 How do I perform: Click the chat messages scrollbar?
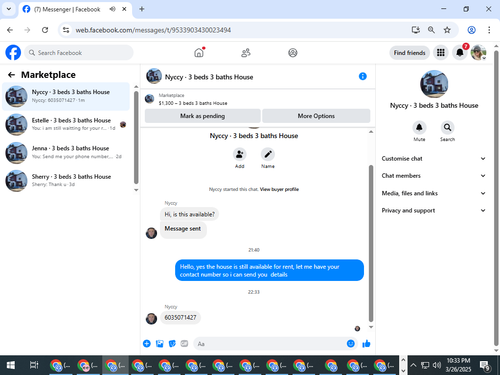371,243
